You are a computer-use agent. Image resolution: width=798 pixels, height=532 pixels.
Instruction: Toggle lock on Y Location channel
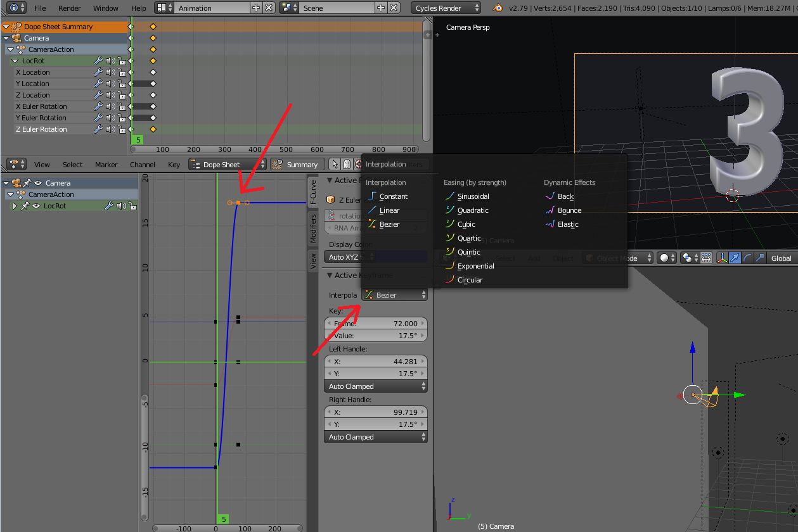click(x=121, y=84)
